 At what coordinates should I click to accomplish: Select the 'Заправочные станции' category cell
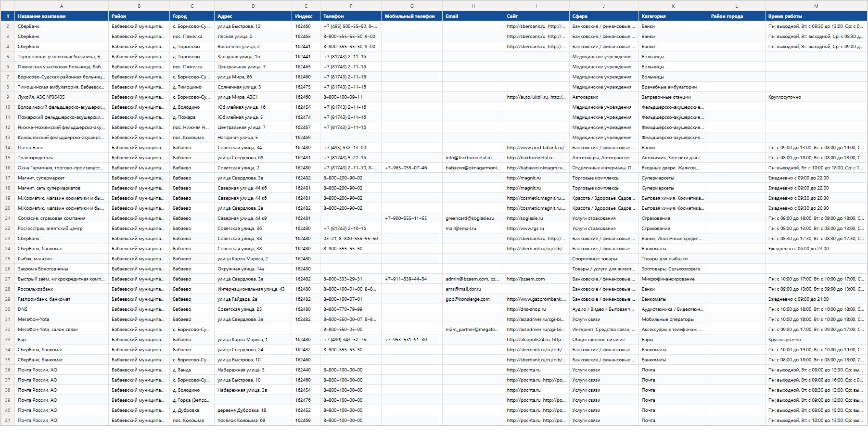tap(673, 97)
